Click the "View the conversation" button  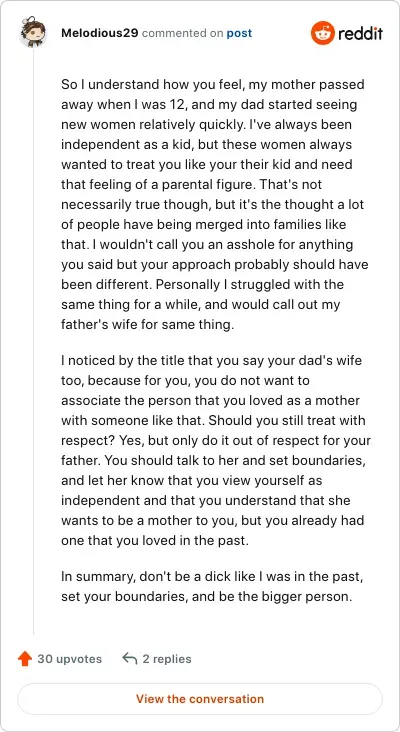point(200,699)
